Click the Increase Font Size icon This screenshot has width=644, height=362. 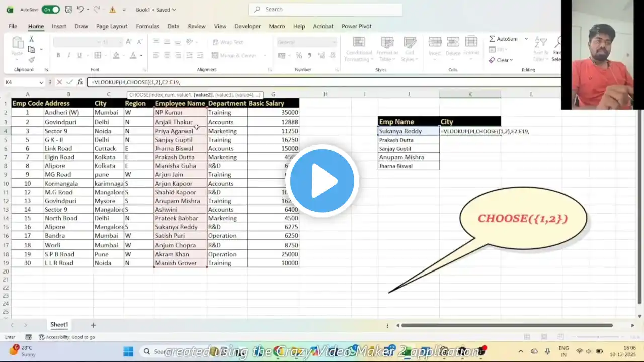coord(129,42)
